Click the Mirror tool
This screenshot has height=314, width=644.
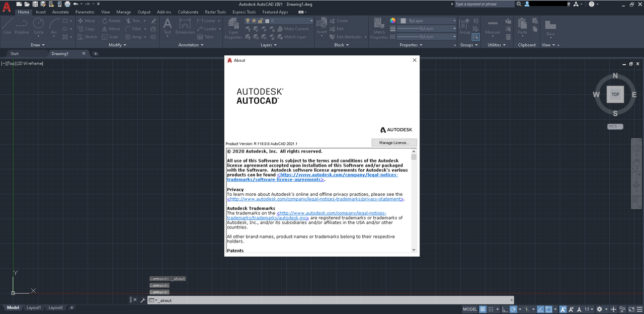point(111,29)
